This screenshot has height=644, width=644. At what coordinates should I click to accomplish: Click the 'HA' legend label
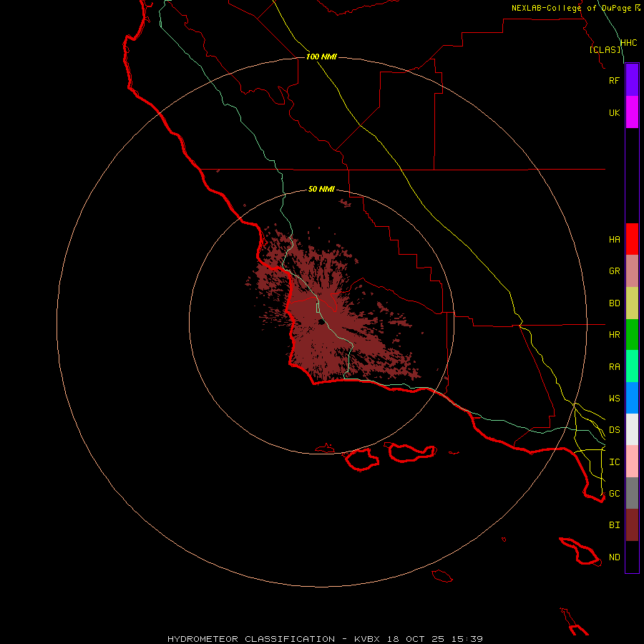(x=614, y=240)
